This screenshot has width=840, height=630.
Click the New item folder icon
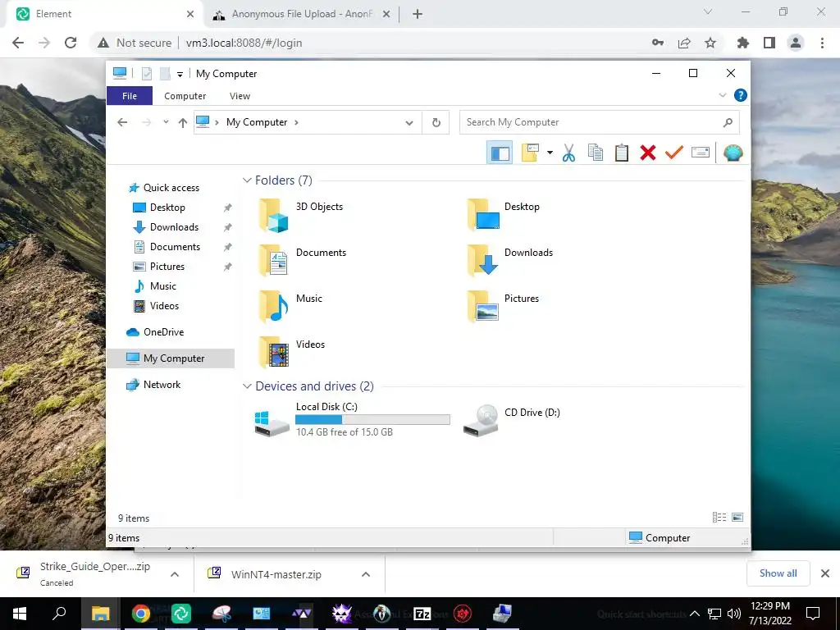(x=530, y=153)
